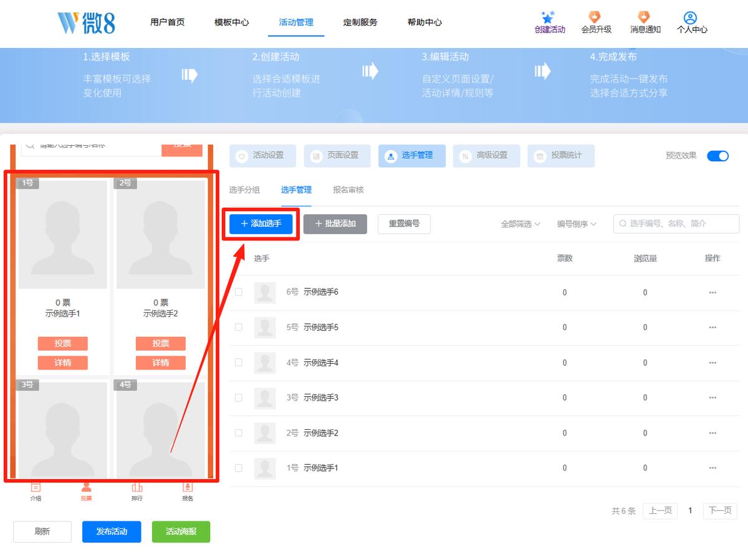Open the 活动设置 tab

pos(262,156)
